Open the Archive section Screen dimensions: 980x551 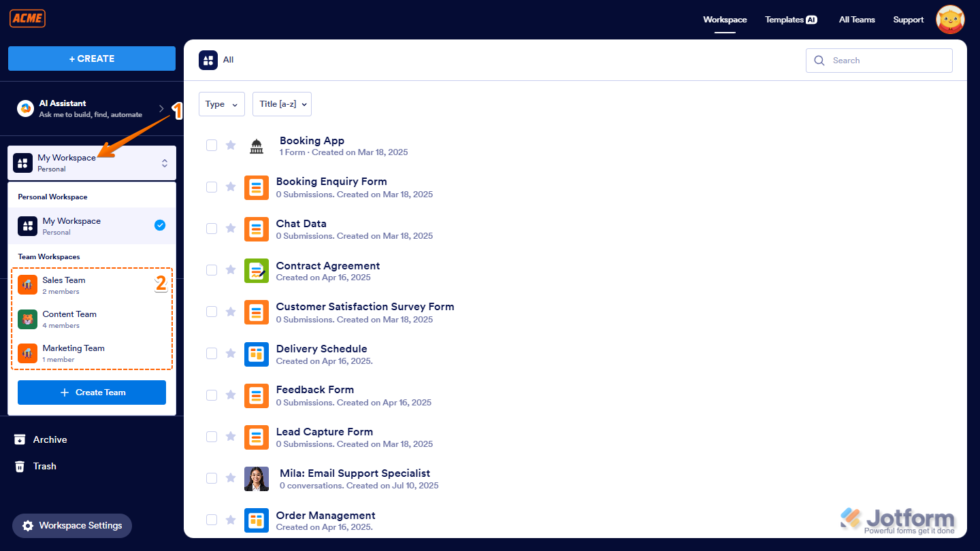point(48,439)
